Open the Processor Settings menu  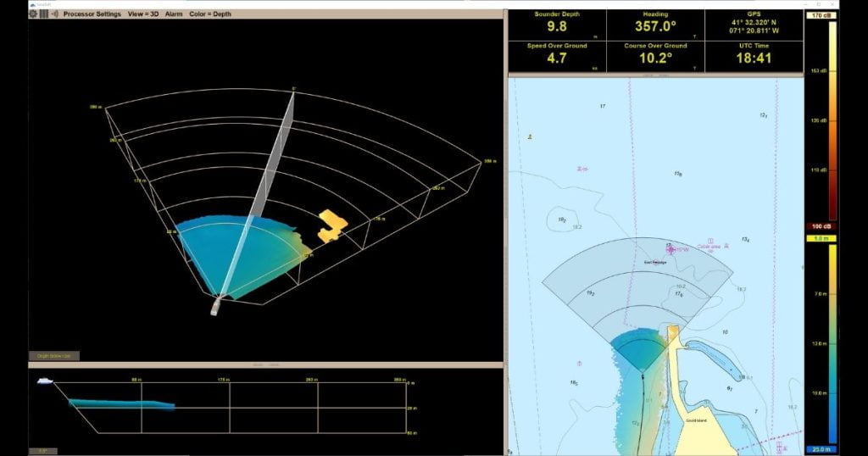pyautogui.click(x=92, y=14)
